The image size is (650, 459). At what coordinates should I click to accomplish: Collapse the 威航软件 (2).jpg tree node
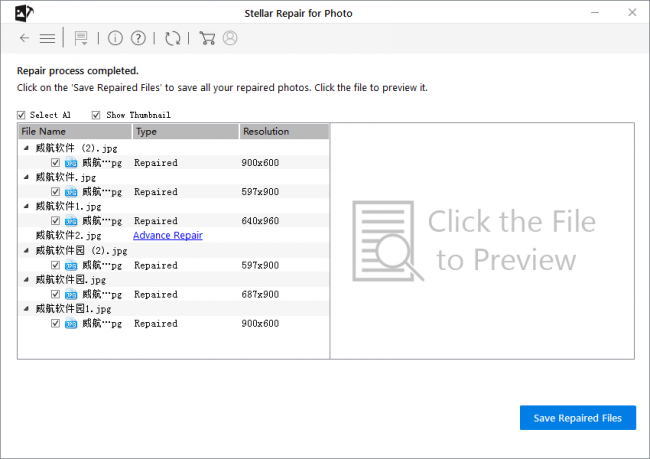coord(26,148)
